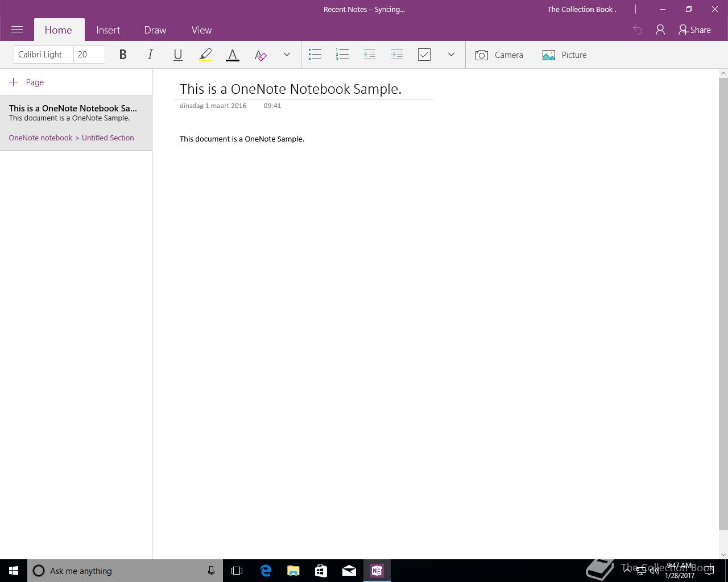The image size is (728, 582).
Task: Apply yellow text highlight
Action: tap(205, 55)
